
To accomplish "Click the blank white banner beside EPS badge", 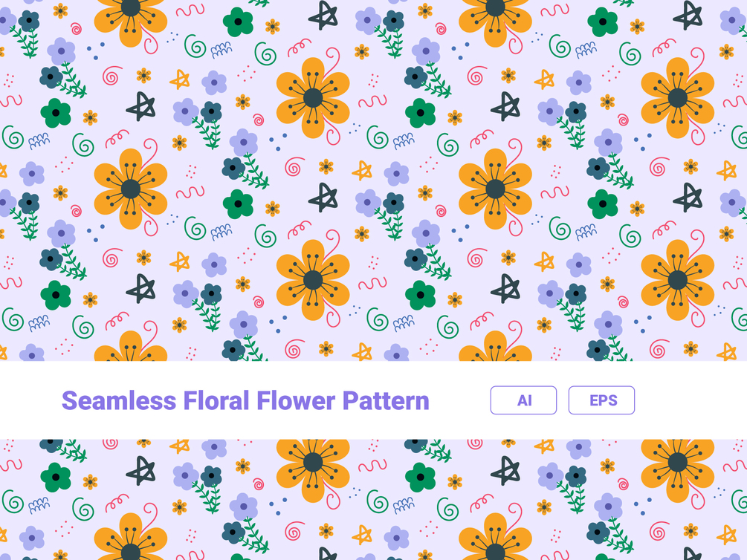I will point(691,400).
